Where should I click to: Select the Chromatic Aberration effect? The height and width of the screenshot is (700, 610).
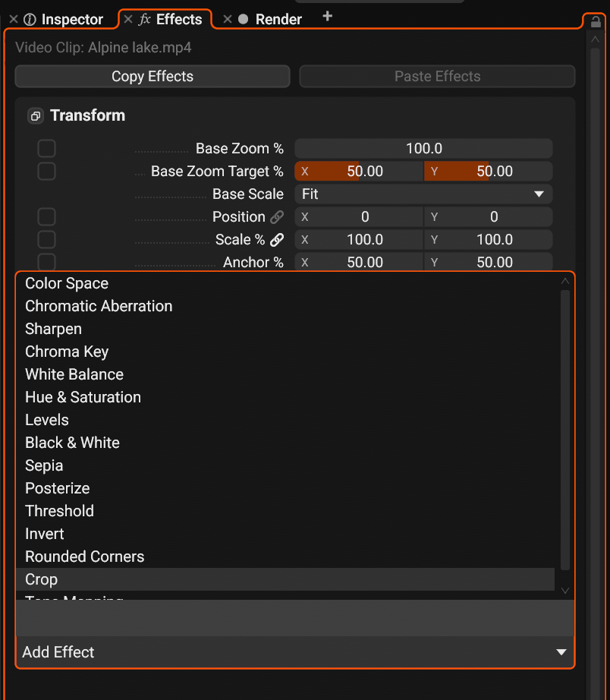pos(285,306)
